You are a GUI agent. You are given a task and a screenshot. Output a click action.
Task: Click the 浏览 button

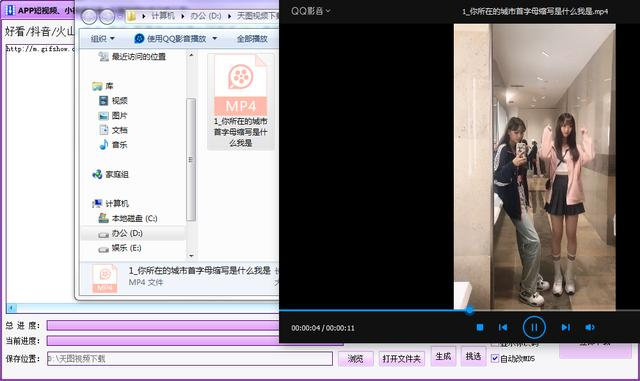(356, 359)
